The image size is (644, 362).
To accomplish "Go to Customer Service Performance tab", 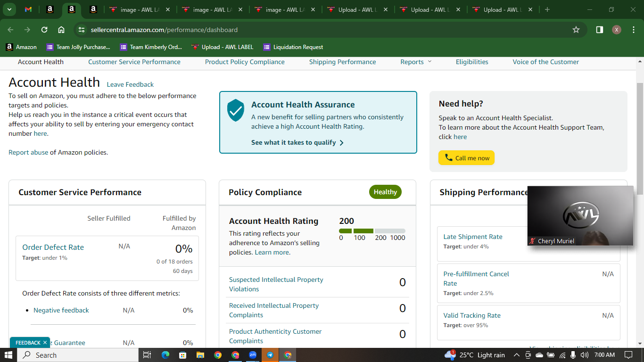I will tap(134, 62).
